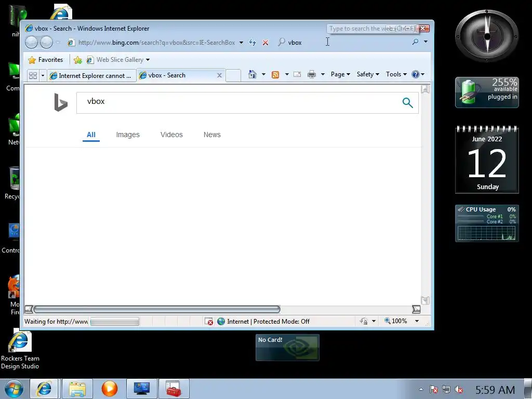
Task: Show hidden tray icons arrow
Action: [421, 390]
